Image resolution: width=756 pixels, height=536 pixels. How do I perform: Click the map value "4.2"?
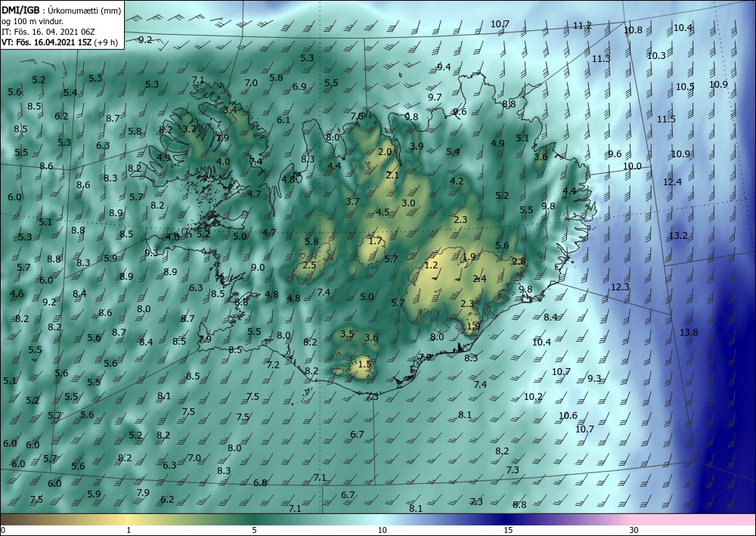[x=457, y=181]
